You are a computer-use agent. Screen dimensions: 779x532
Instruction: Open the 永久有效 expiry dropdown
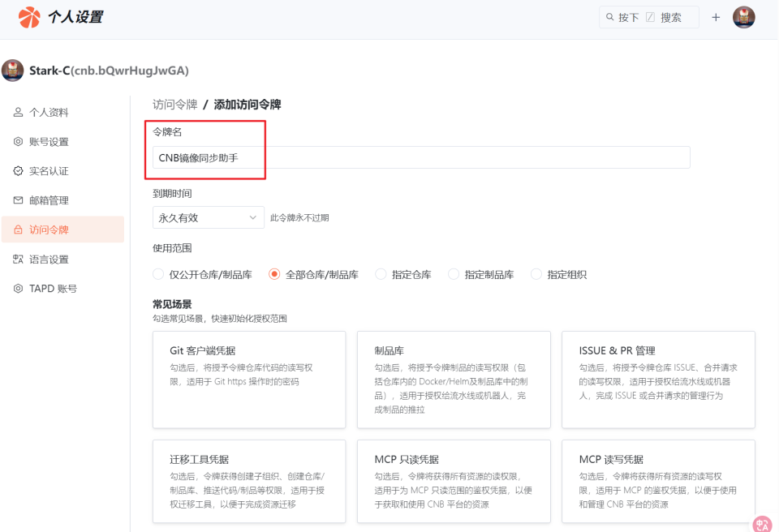click(x=209, y=217)
